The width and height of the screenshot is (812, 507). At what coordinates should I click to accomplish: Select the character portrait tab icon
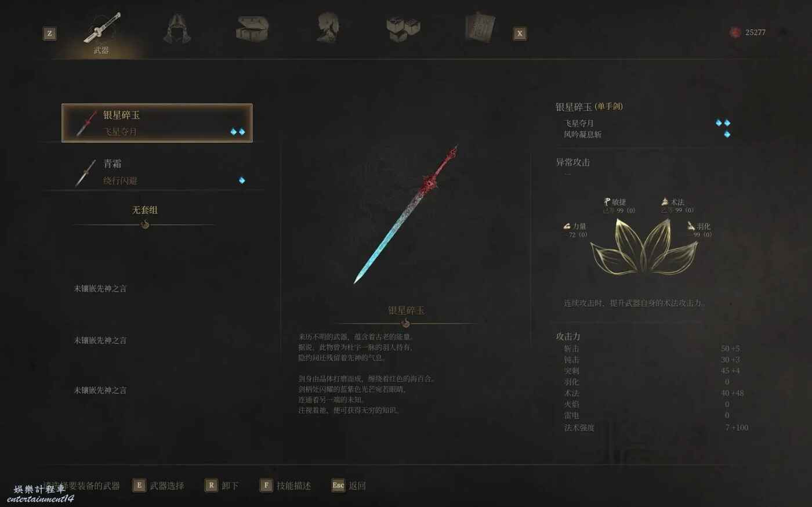328,28
